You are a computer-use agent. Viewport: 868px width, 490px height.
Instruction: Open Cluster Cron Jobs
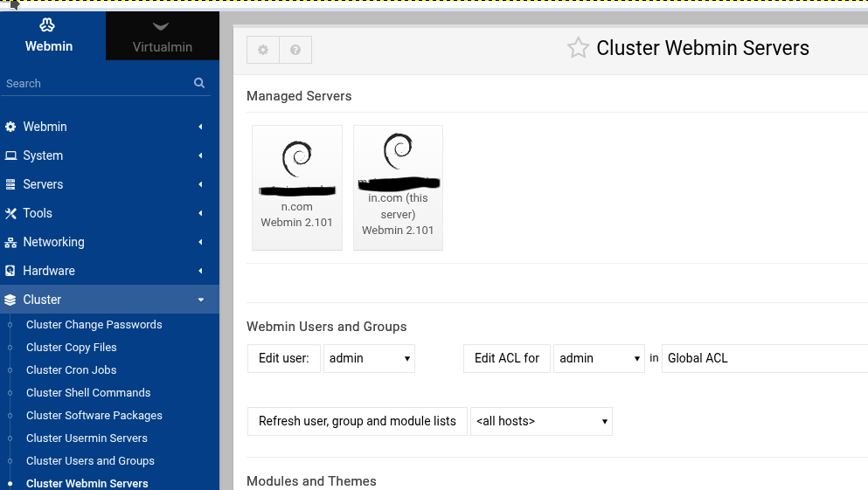(x=72, y=370)
